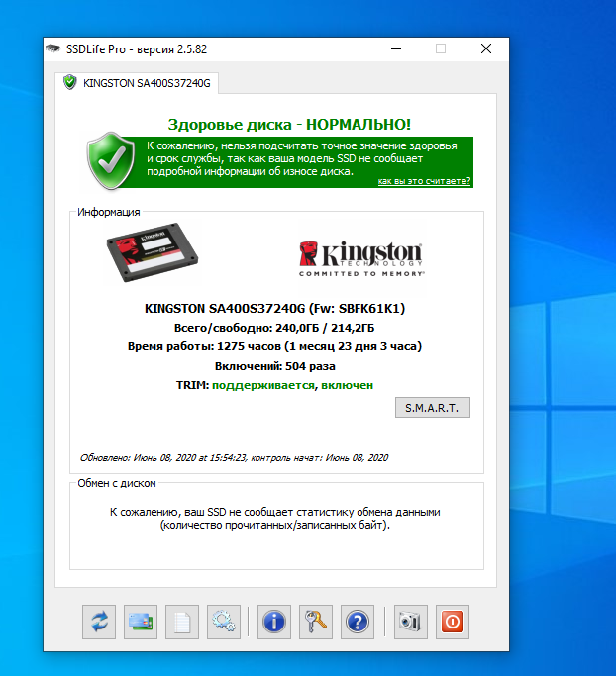Click the blue info about icon
616x676 pixels.
274,622
